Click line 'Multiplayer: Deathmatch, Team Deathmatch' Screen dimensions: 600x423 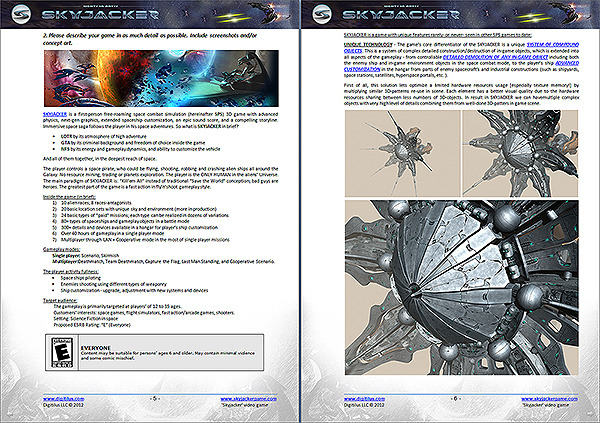click(163, 261)
